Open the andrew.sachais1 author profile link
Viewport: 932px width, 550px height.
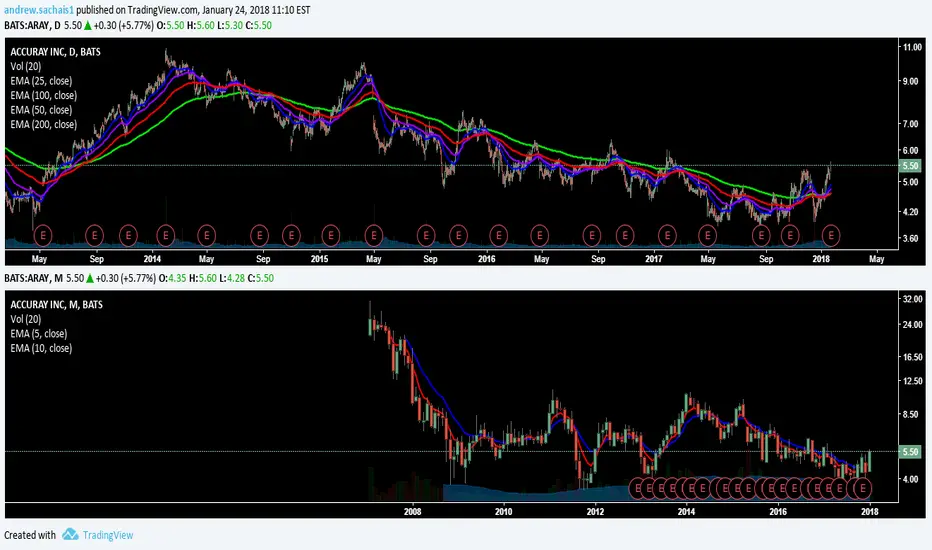pyautogui.click(x=39, y=10)
